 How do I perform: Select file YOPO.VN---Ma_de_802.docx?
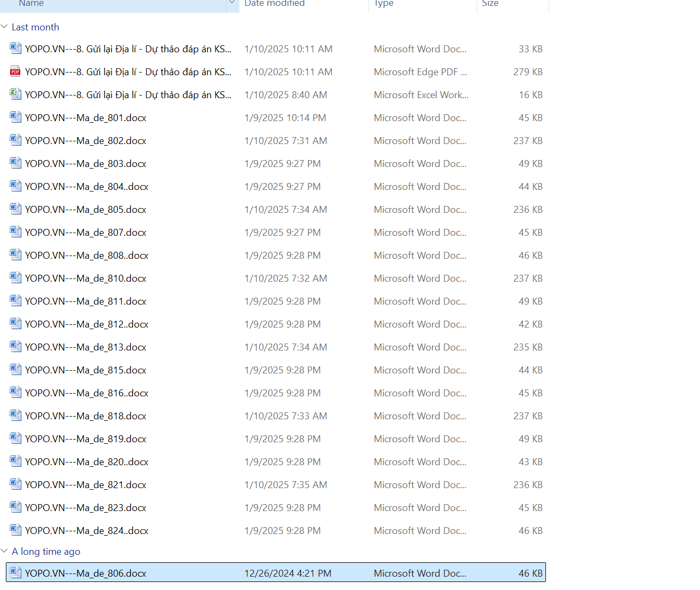(x=85, y=141)
